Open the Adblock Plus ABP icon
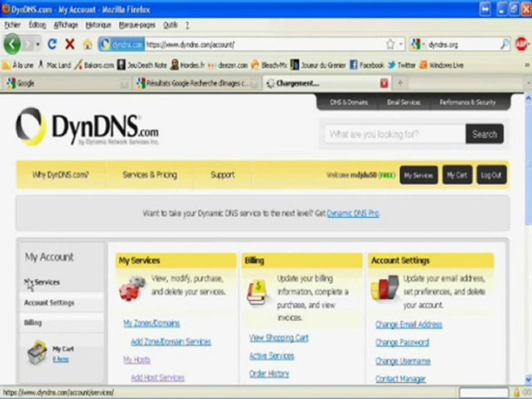 [522, 44]
